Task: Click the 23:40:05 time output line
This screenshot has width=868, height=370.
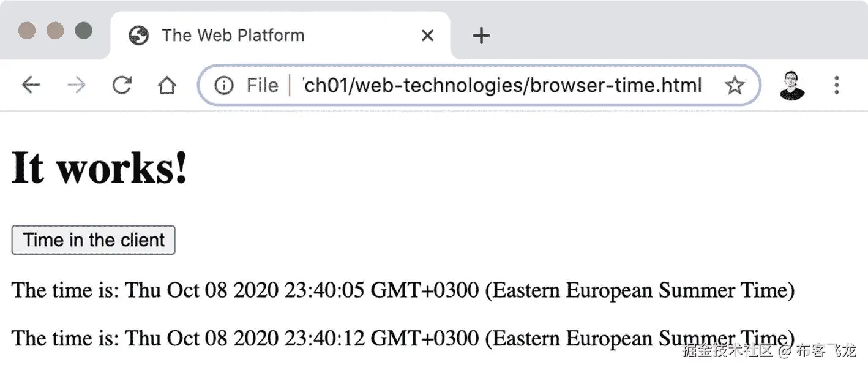Action: tap(403, 289)
